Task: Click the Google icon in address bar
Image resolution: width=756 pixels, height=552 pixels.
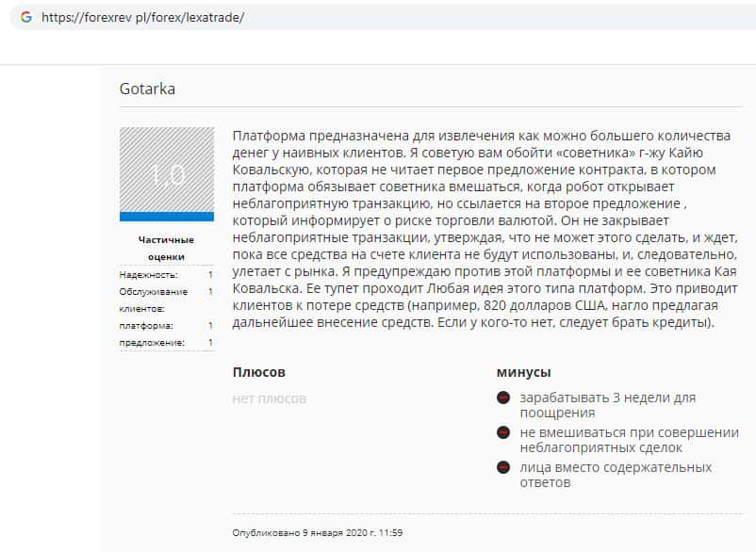Action: [26, 17]
